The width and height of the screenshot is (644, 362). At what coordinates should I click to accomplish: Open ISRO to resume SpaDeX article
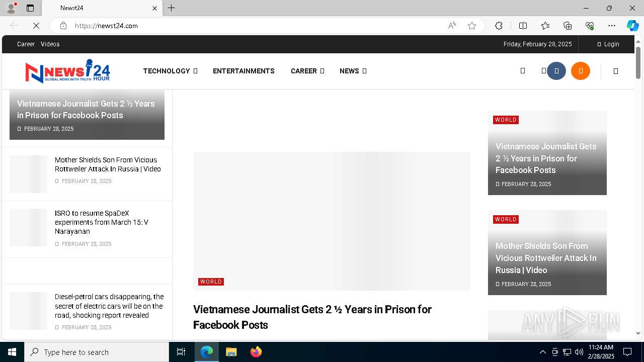[102, 222]
